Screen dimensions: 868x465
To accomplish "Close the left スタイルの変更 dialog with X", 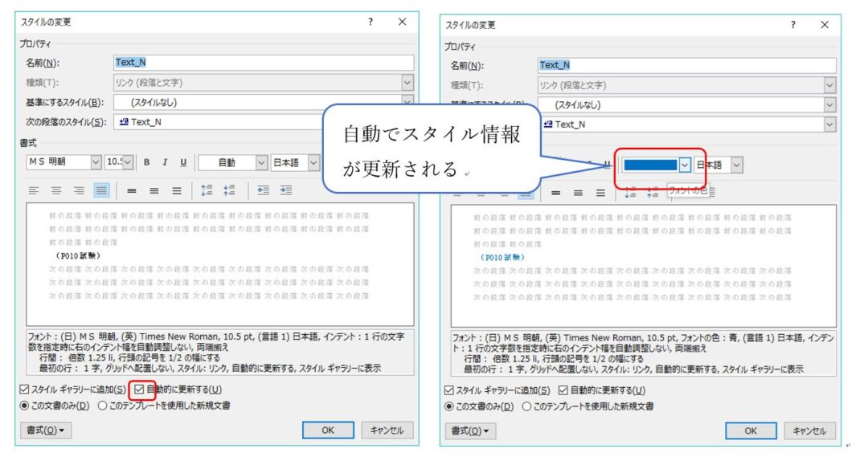I will [403, 22].
